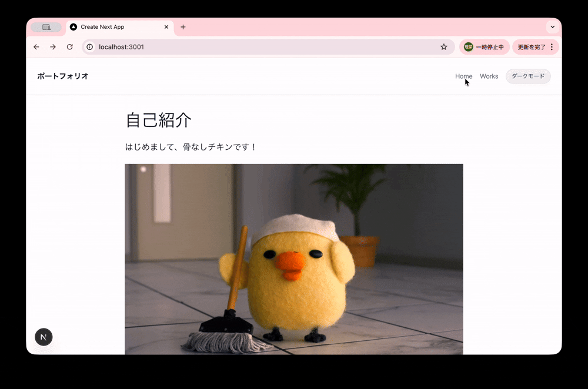The height and width of the screenshot is (389, 588).
Task: Open the Chrome three-dot menu
Action: click(x=552, y=47)
